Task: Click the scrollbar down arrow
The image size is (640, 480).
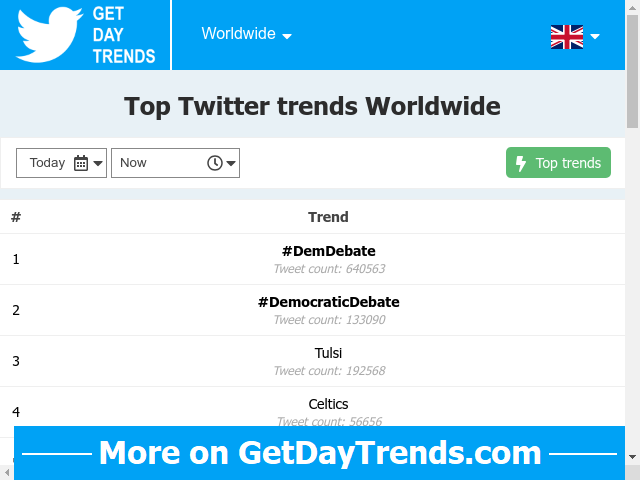Action: click(633, 457)
